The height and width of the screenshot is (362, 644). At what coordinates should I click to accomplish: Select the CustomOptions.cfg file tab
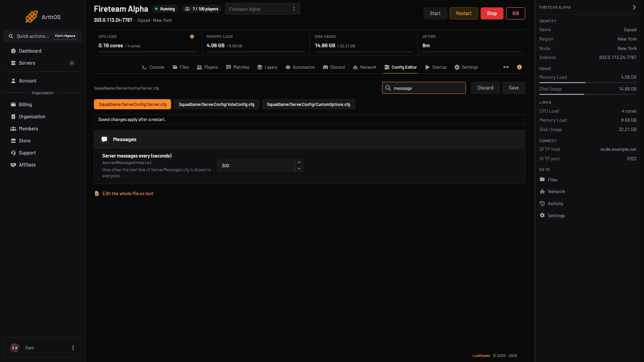308,105
